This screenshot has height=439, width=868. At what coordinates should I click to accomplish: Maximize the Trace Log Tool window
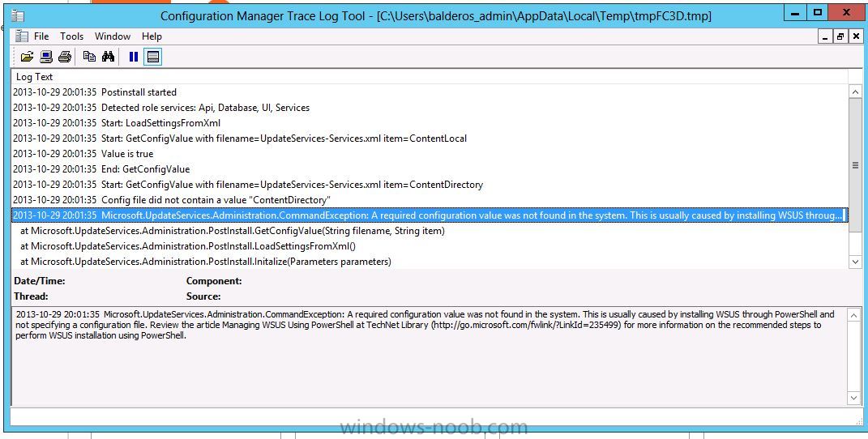pyautogui.click(x=818, y=13)
